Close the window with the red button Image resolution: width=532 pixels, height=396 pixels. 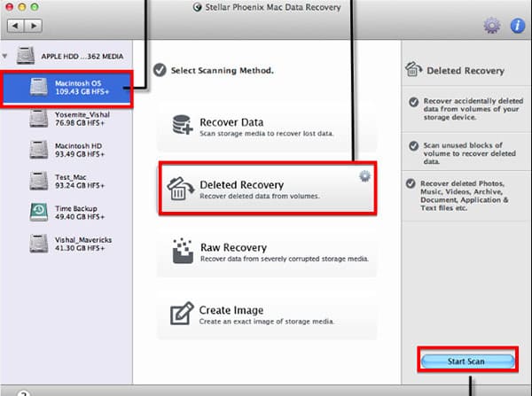pos(9,7)
